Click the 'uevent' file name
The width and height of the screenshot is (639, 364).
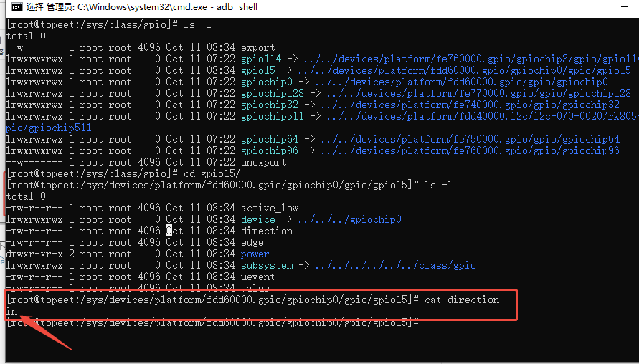click(x=257, y=277)
